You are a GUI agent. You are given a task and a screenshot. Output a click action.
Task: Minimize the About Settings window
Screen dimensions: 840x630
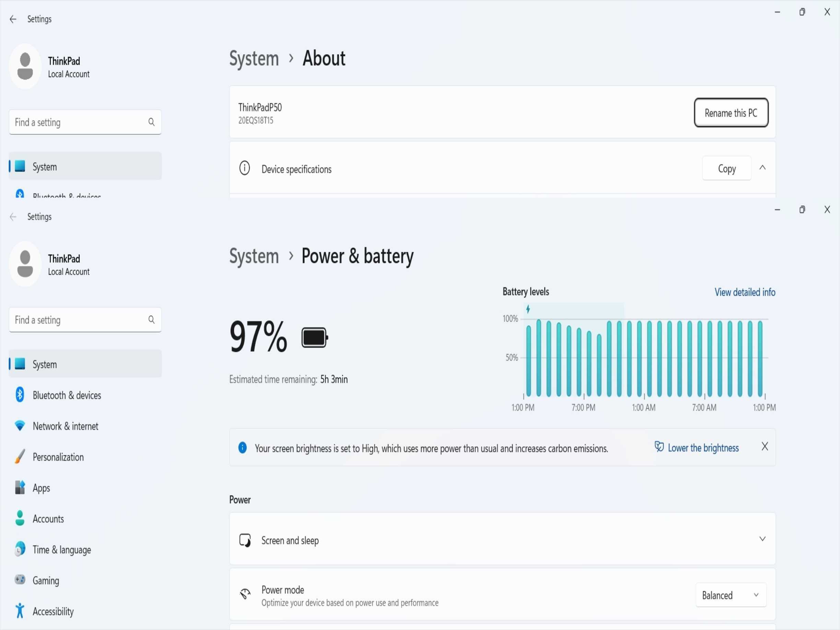click(x=777, y=12)
